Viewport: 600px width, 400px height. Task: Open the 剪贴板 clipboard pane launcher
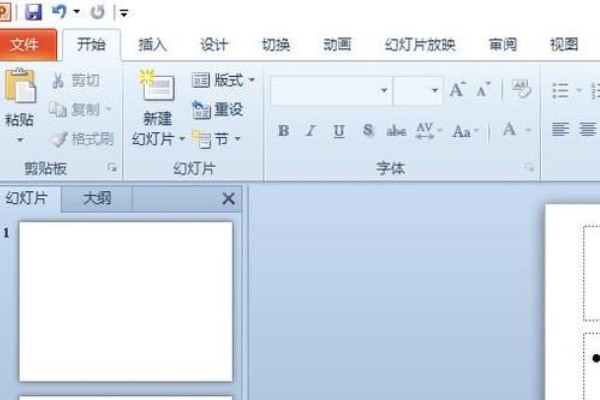coord(112,167)
